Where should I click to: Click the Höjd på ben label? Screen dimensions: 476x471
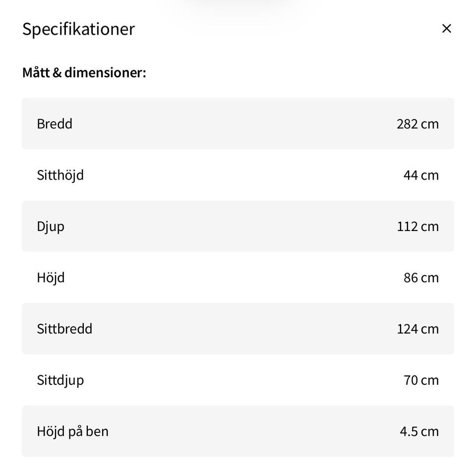point(72,431)
